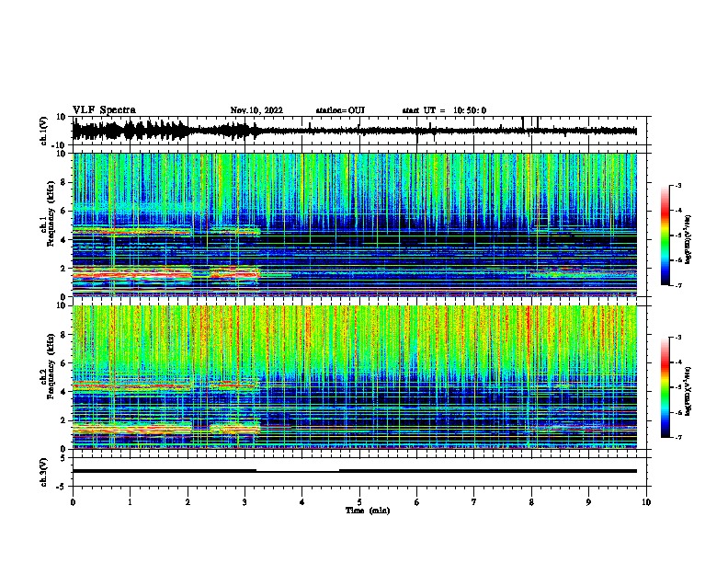The height and width of the screenshot is (563, 728).
Task: Click the ch.2 color scale PSD unit label
Action: 688,391
